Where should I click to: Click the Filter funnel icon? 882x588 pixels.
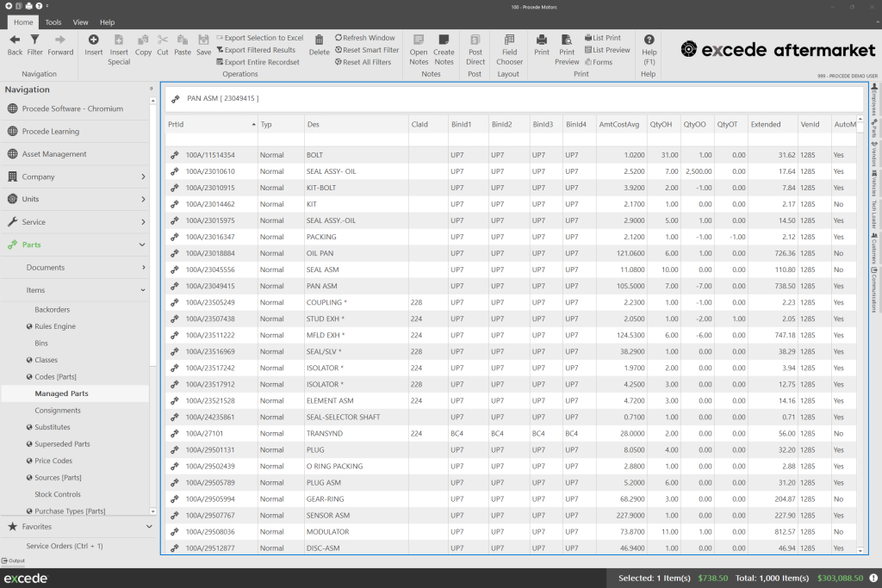click(35, 40)
